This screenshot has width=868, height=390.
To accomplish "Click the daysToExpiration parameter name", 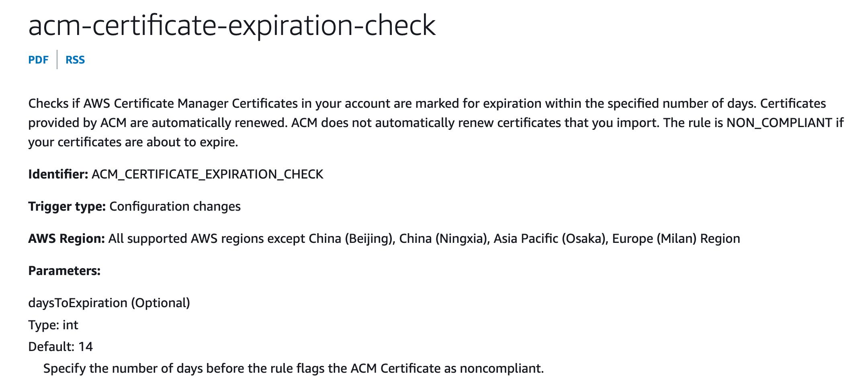I will [x=78, y=303].
